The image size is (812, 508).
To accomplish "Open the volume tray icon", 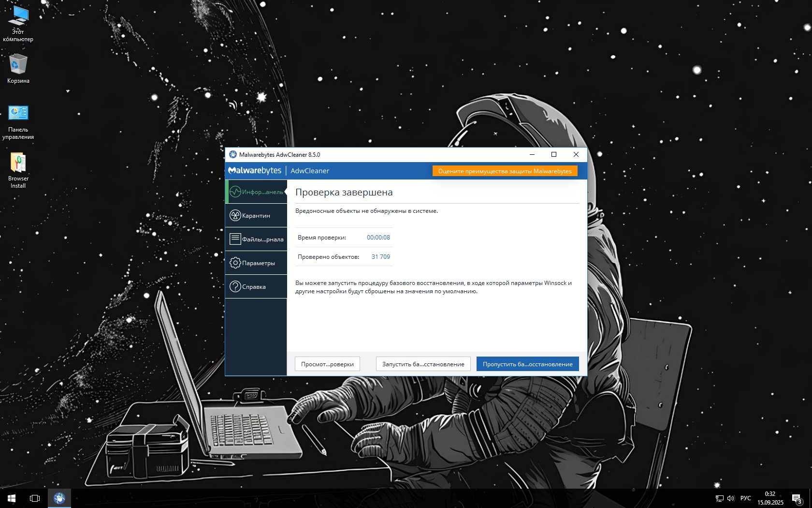I will 730,498.
